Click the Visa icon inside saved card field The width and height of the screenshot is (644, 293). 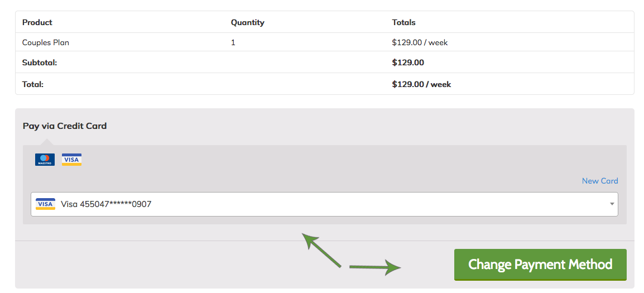(45, 204)
